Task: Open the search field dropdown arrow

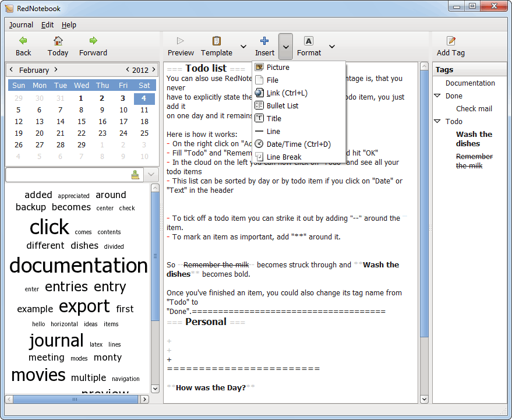Action: pos(150,175)
